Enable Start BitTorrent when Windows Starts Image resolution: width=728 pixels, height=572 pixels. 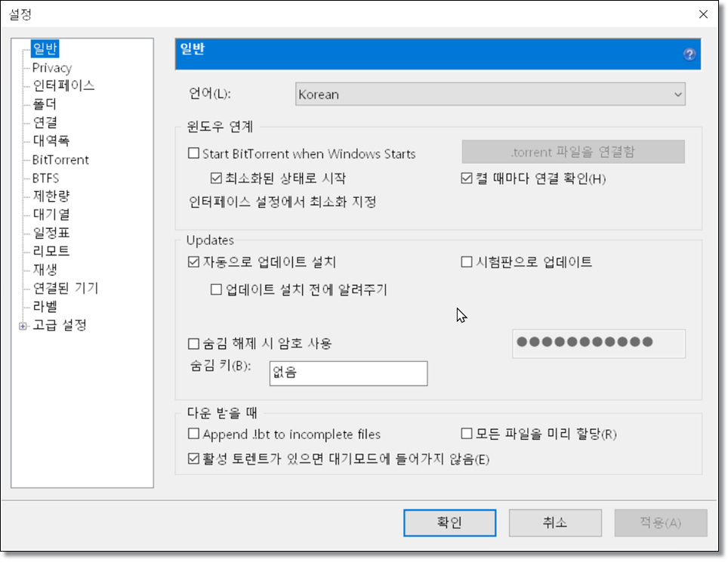pyautogui.click(x=193, y=153)
